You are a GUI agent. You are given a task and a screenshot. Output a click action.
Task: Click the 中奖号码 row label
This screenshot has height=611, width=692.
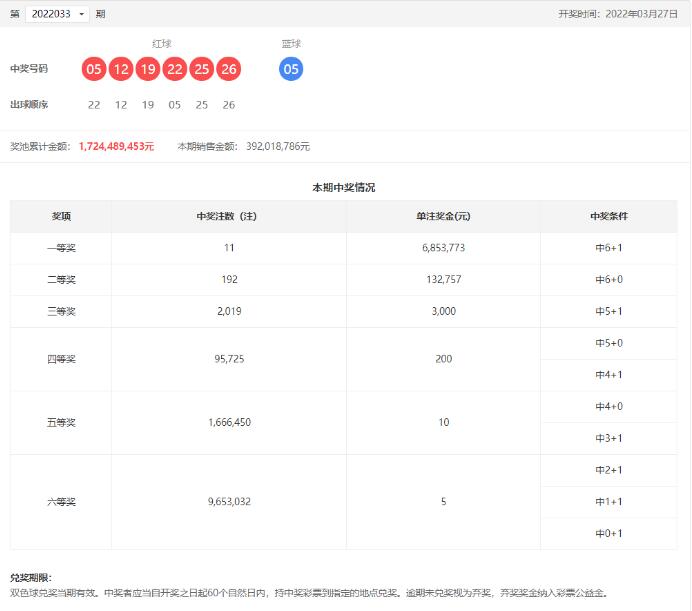click(29, 69)
